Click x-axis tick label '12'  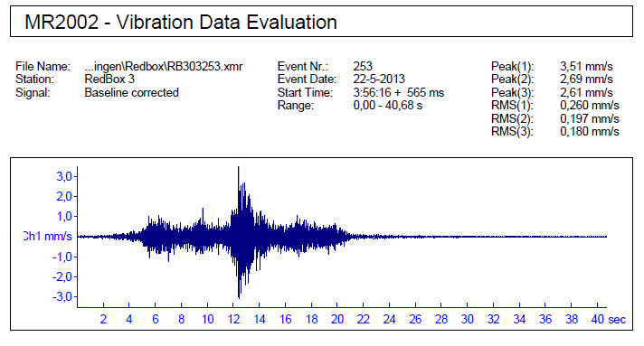click(x=233, y=319)
